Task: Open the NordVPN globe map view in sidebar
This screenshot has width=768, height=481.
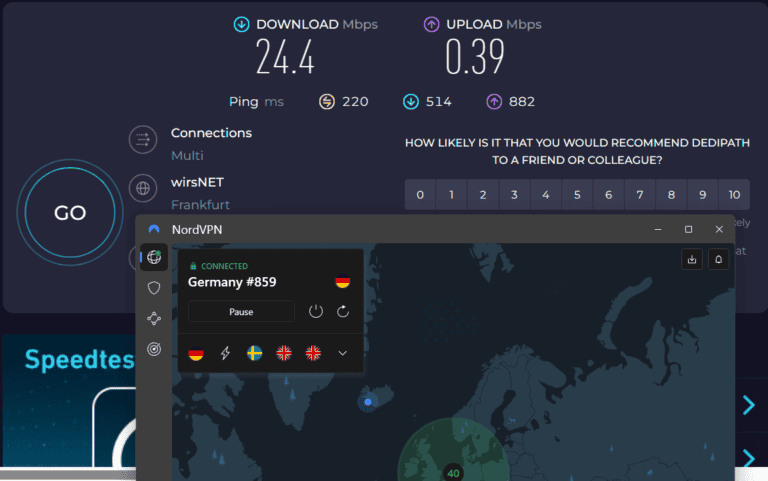Action: coord(153,257)
